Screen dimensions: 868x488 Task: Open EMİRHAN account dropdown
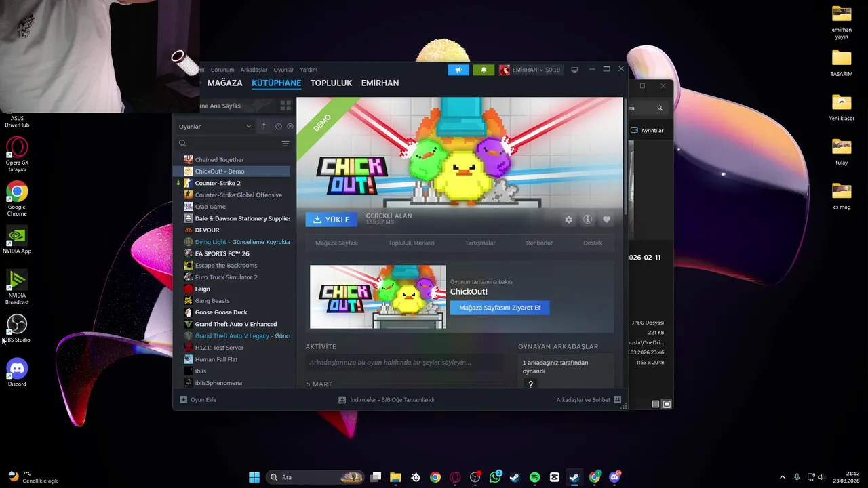(530, 70)
